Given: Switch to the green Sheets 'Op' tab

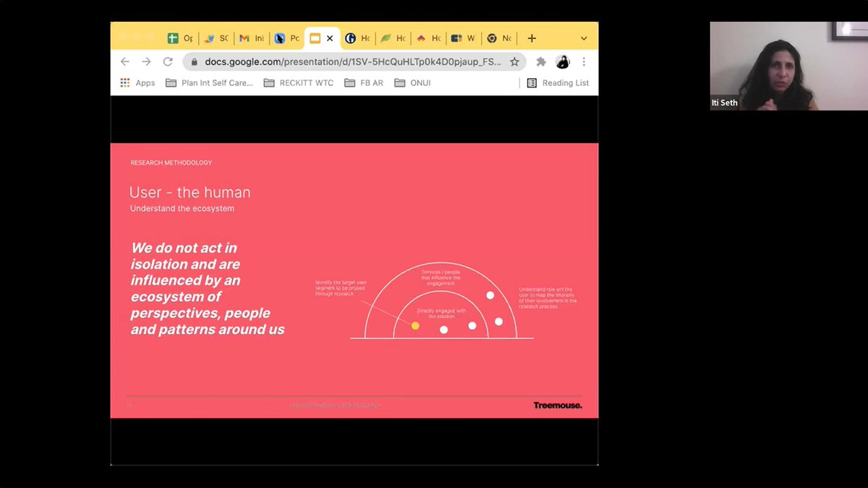Looking at the screenshot, I should coord(179,38).
